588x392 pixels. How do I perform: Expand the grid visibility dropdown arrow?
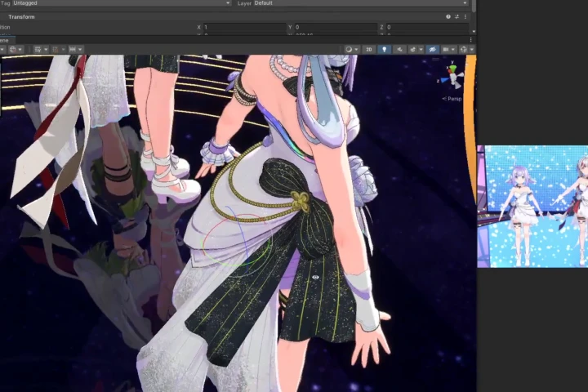click(x=46, y=50)
